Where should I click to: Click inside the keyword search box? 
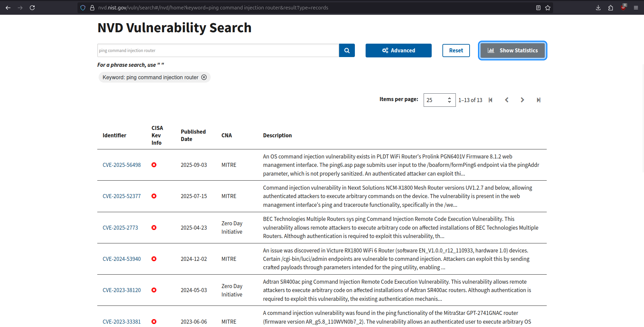(x=218, y=50)
